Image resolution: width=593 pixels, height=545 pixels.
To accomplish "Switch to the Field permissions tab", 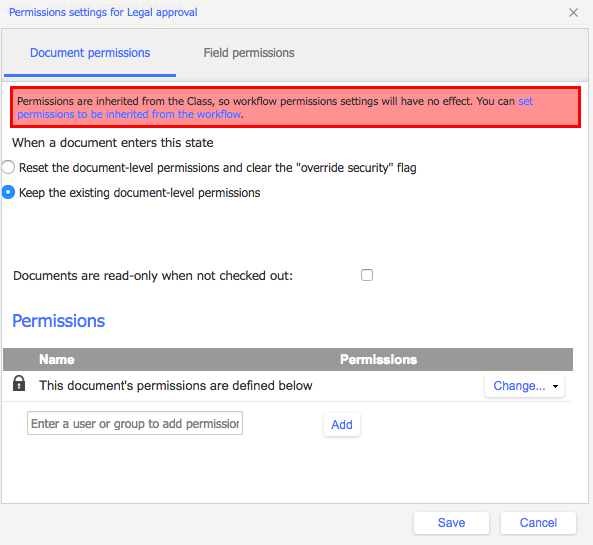I will [249, 53].
